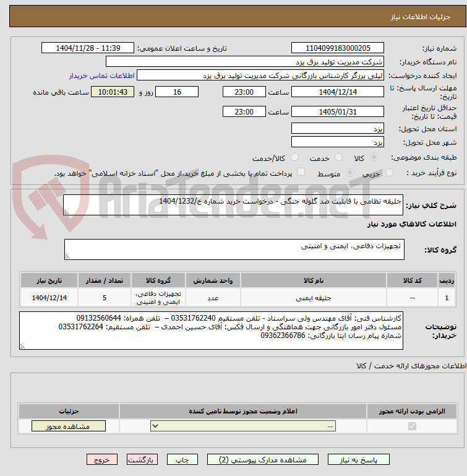This screenshot has height=476, width=467.
Task: Open مشاهده مدارک پیوستی (2) attachments
Action: [x=263, y=460]
